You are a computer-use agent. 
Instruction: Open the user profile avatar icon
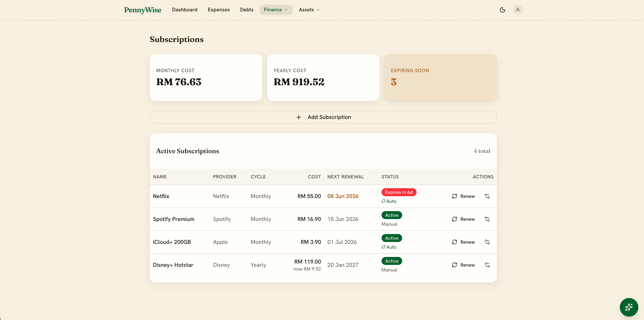tap(518, 10)
